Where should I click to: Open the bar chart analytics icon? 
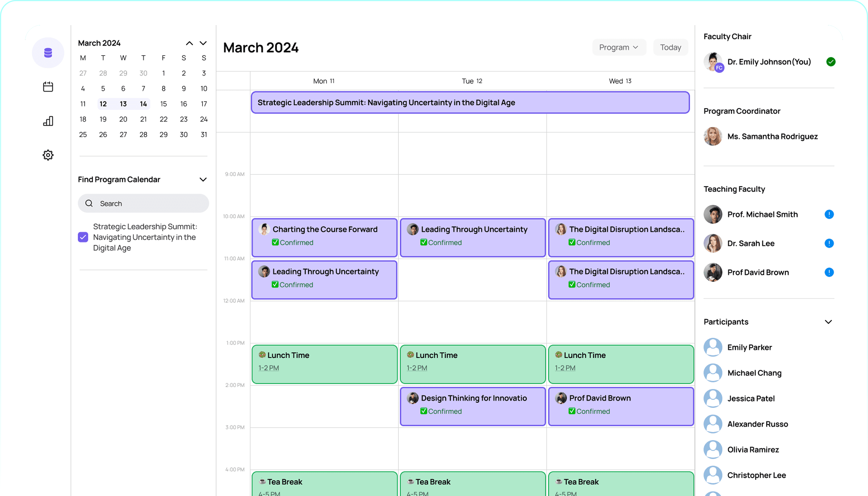(x=48, y=121)
